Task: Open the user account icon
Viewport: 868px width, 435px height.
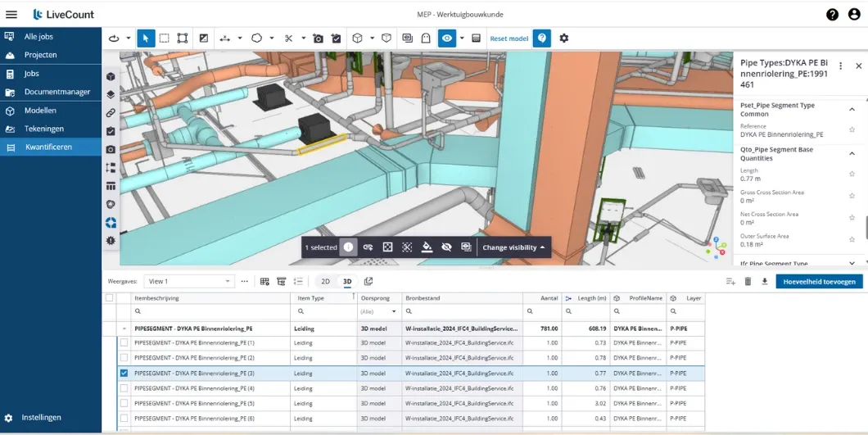Action: point(854,15)
